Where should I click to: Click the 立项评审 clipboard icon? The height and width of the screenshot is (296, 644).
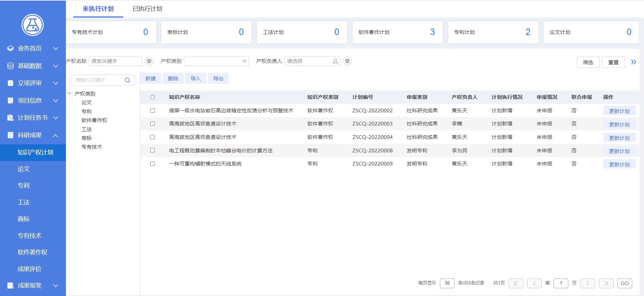(10, 83)
